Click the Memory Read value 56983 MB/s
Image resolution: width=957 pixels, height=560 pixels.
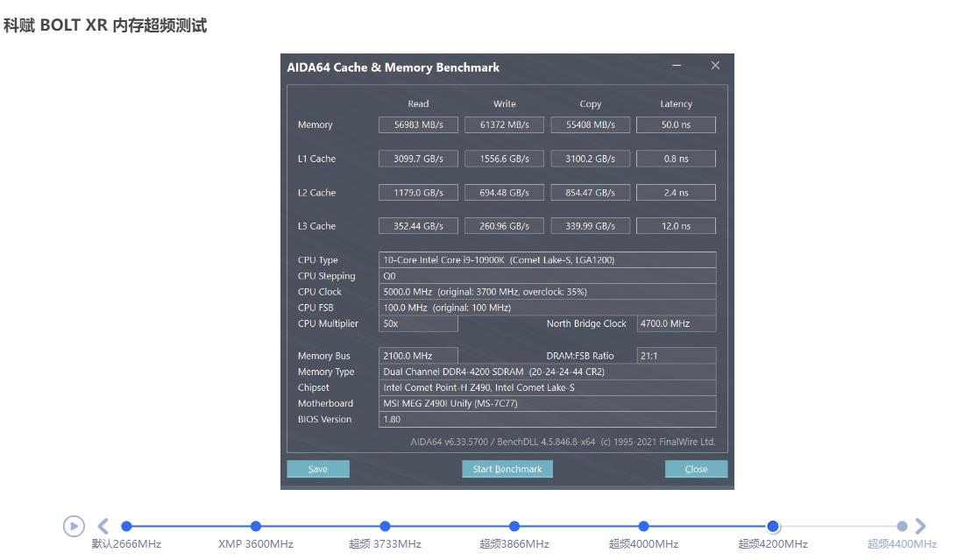click(x=418, y=124)
